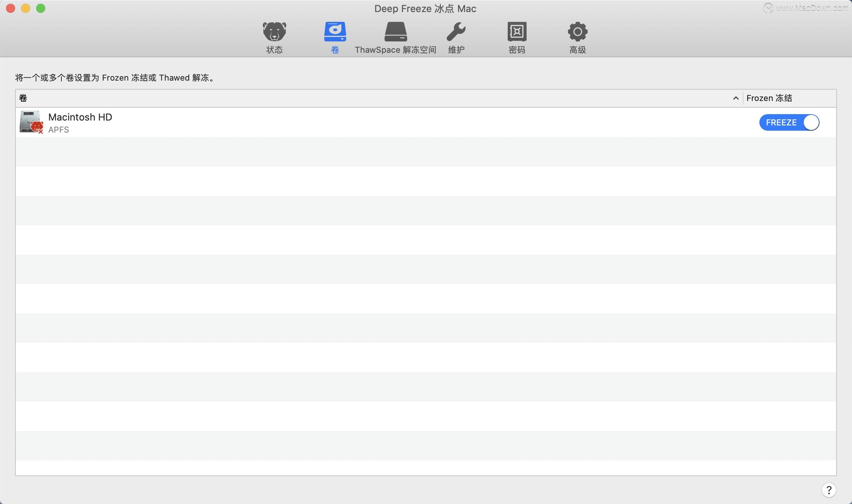Click the APFS file system label

pyautogui.click(x=59, y=130)
